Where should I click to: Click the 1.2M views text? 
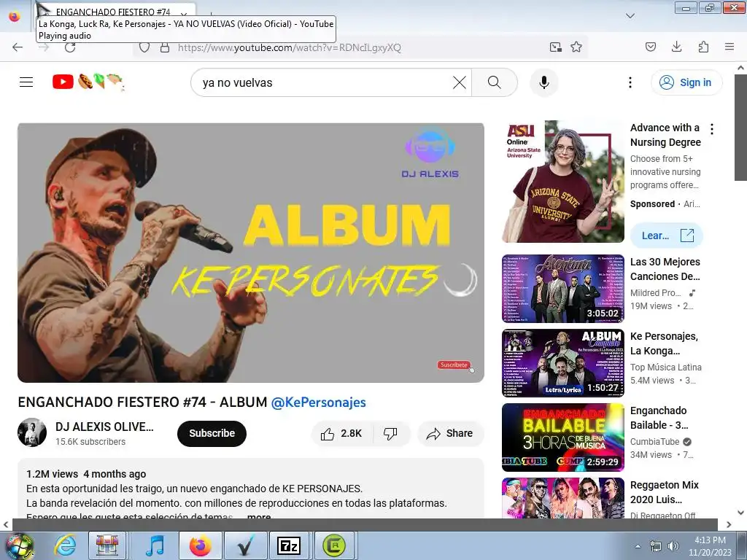[52, 474]
